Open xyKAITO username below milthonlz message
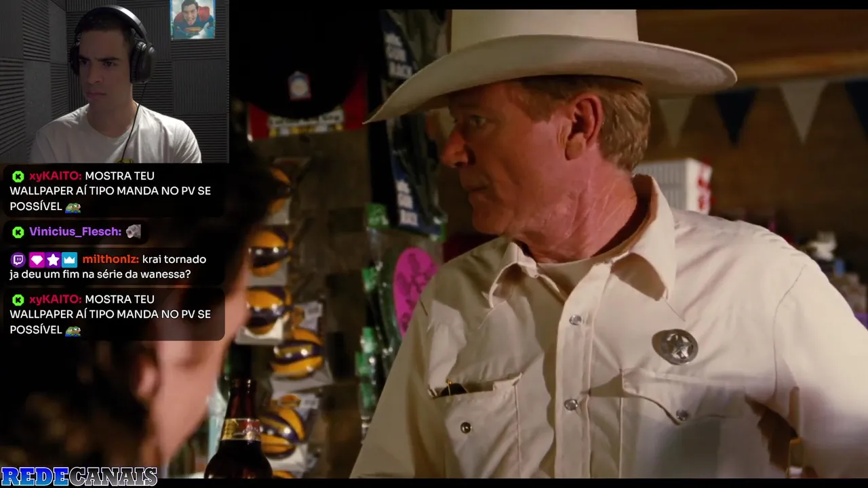 pos(56,300)
